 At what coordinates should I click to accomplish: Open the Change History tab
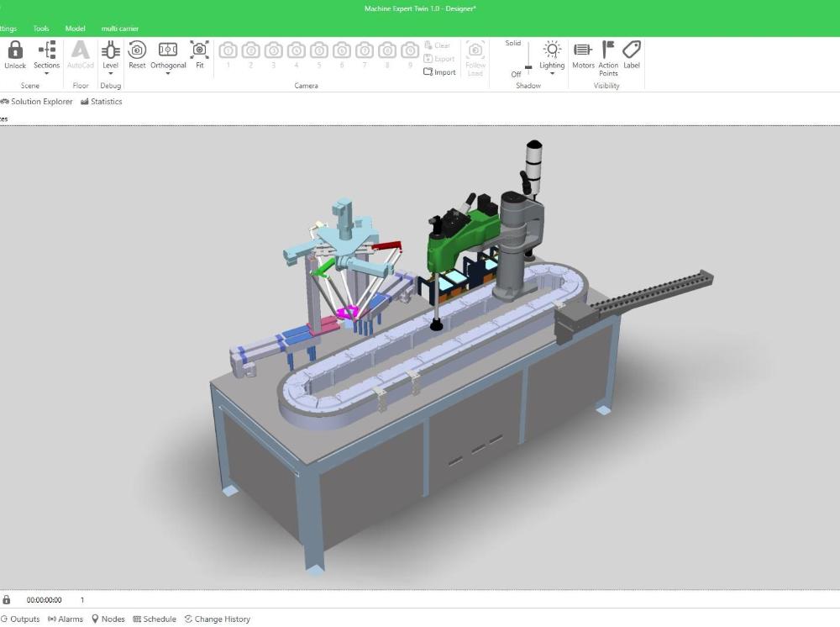[218, 619]
